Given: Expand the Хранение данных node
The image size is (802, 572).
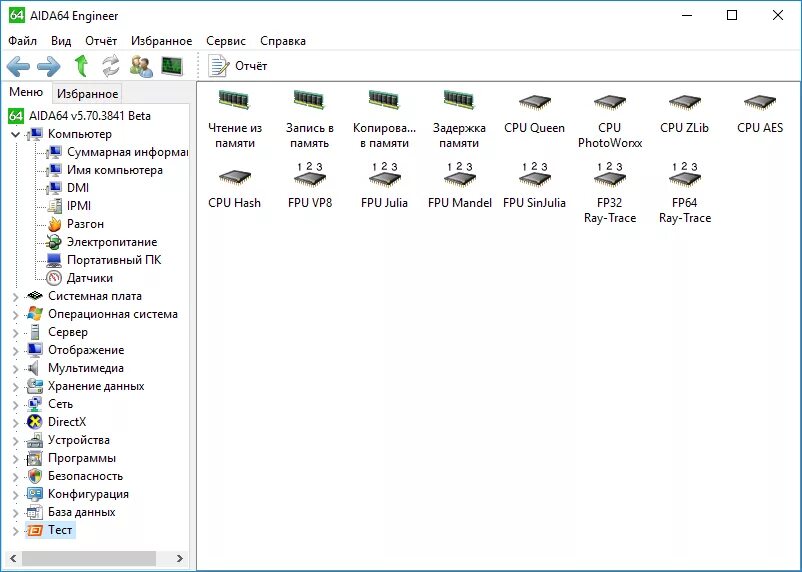Looking at the screenshot, I should tap(15, 387).
